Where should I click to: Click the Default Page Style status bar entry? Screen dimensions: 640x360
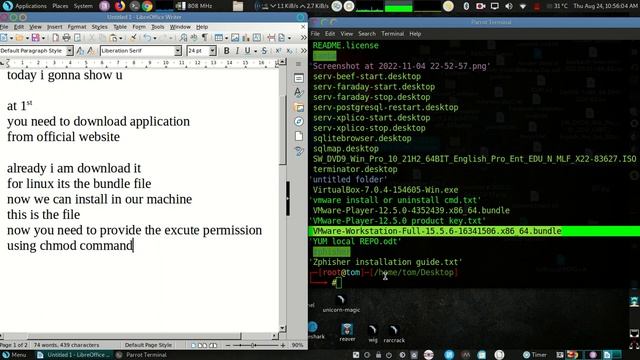coord(148,345)
